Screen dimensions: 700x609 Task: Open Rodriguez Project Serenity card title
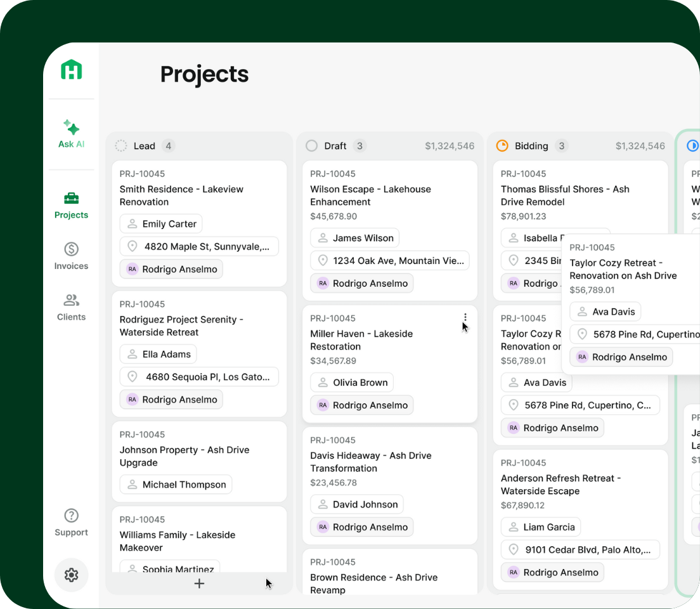point(181,325)
